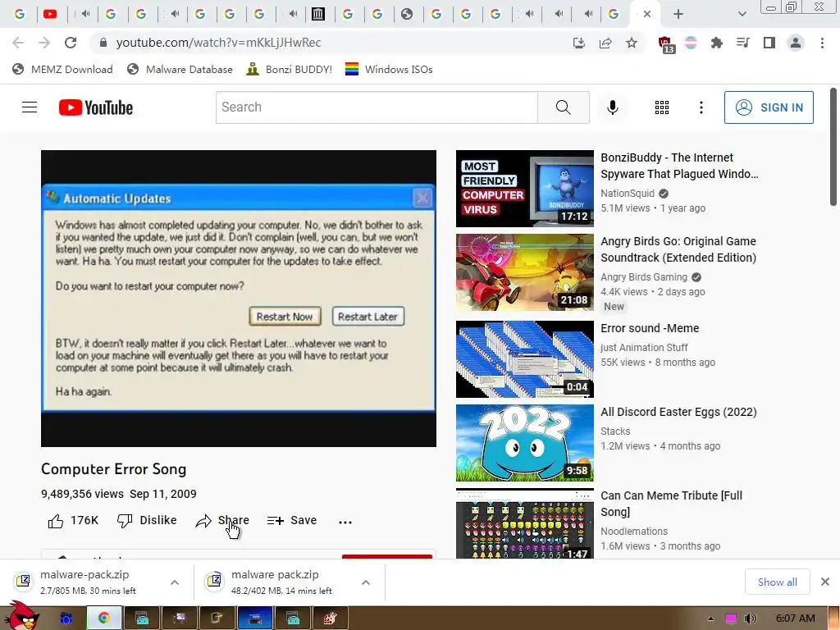The width and height of the screenshot is (840, 630).
Task: Open the Windows ISOs bookmark
Action: click(389, 69)
